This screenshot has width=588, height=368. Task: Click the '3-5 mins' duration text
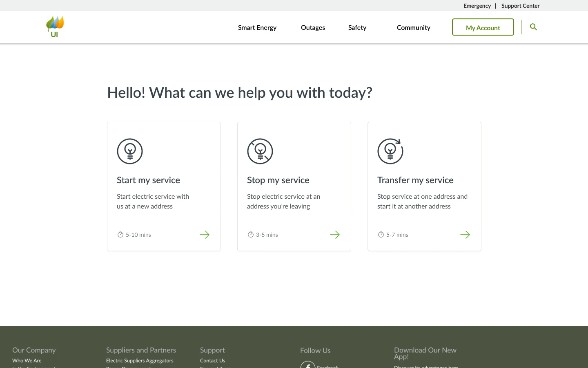267,235
